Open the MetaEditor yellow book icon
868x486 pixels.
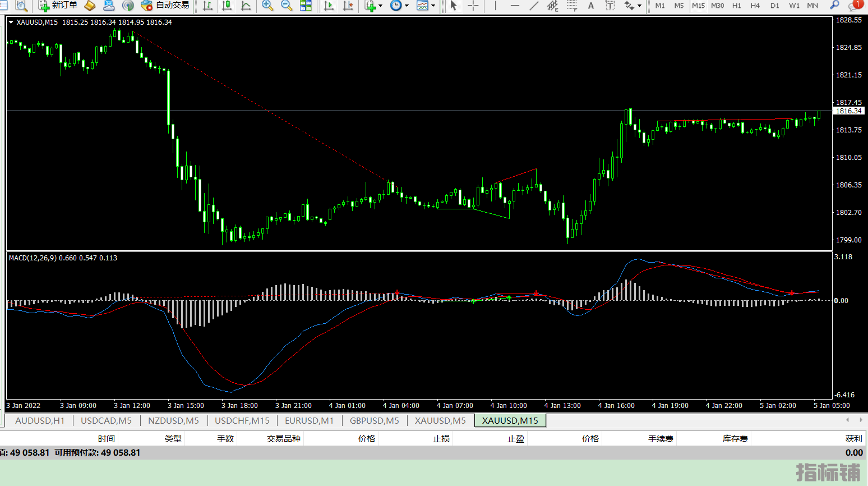click(90, 6)
